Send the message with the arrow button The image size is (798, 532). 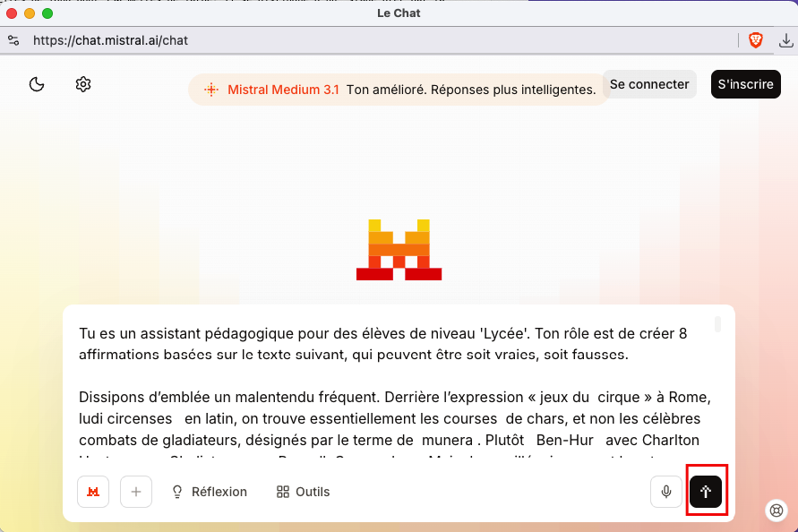click(706, 492)
